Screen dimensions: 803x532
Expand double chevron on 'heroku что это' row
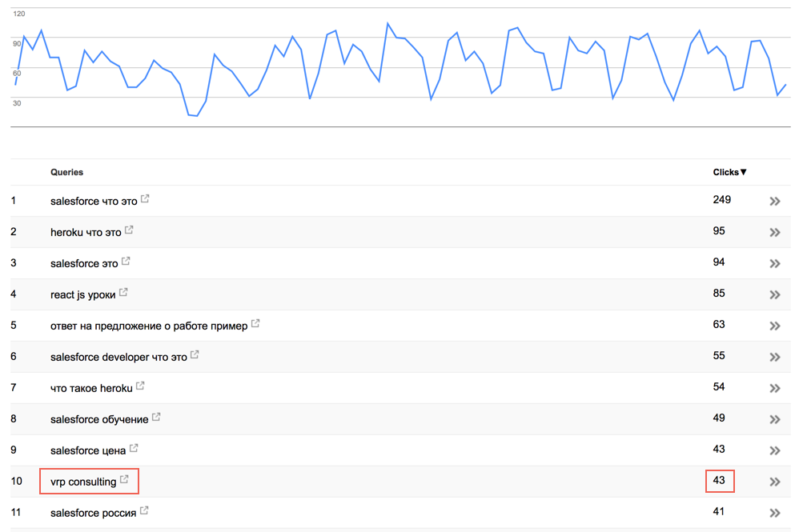point(775,233)
